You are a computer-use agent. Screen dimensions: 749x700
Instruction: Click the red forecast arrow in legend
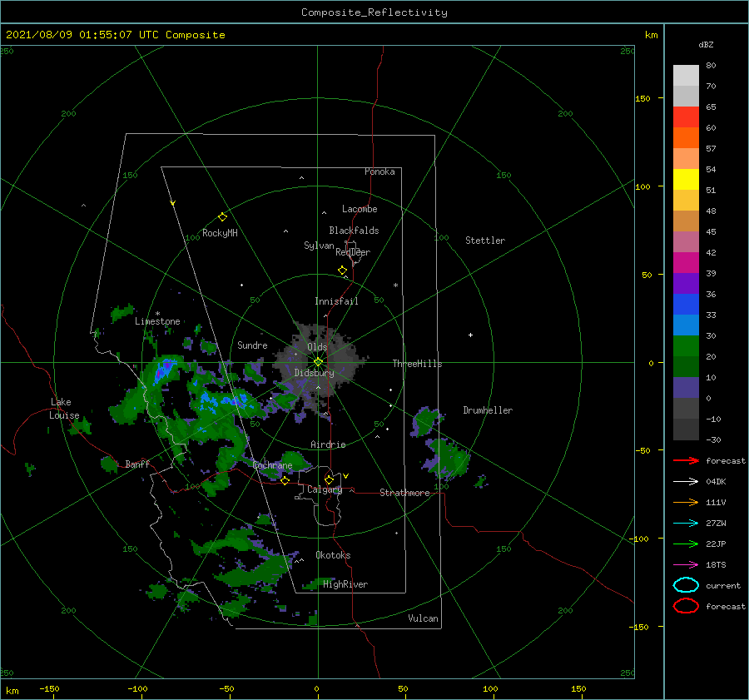coord(686,460)
